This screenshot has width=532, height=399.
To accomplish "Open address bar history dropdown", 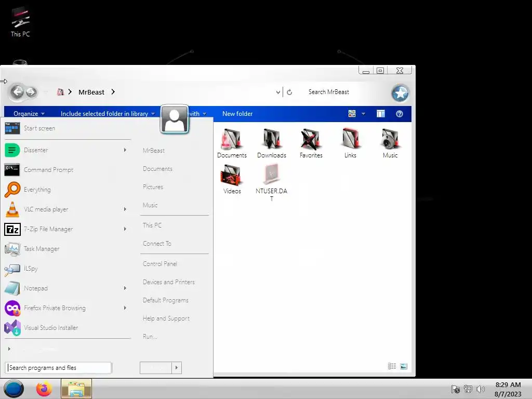I will [278, 92].
